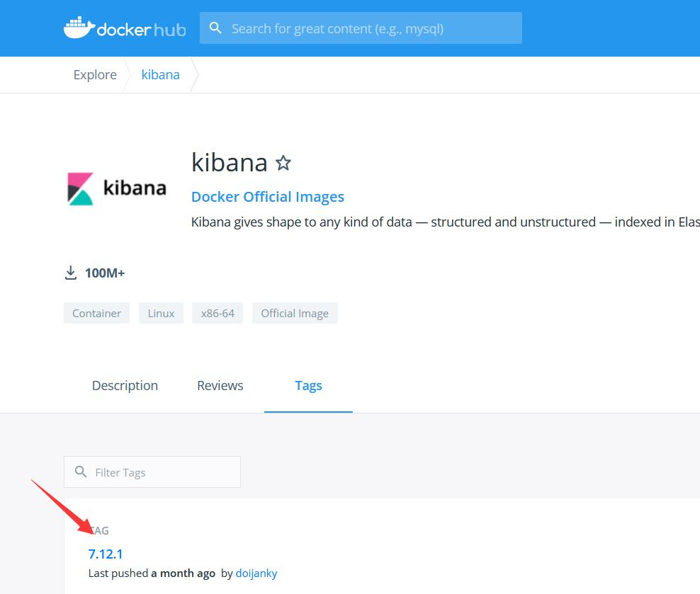
Task: Switch to the Description tab
Action: click(125, 385)
